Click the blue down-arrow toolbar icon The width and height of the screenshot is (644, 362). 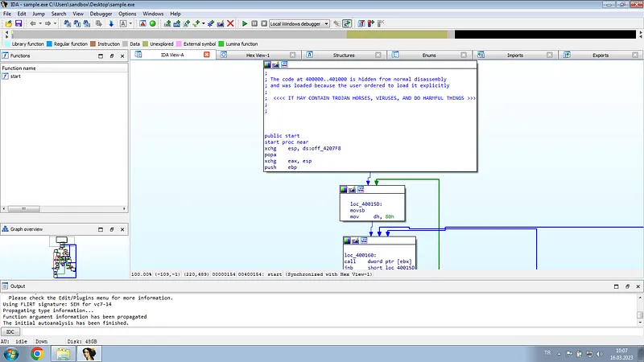[x=111, y=24]
